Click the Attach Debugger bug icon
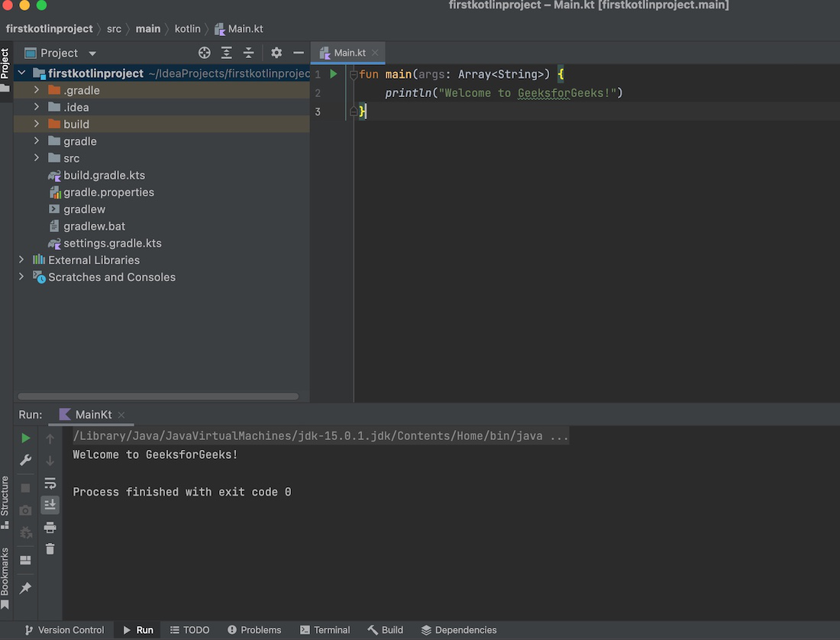This screenshot has height=640, width=840. [25, 532]
